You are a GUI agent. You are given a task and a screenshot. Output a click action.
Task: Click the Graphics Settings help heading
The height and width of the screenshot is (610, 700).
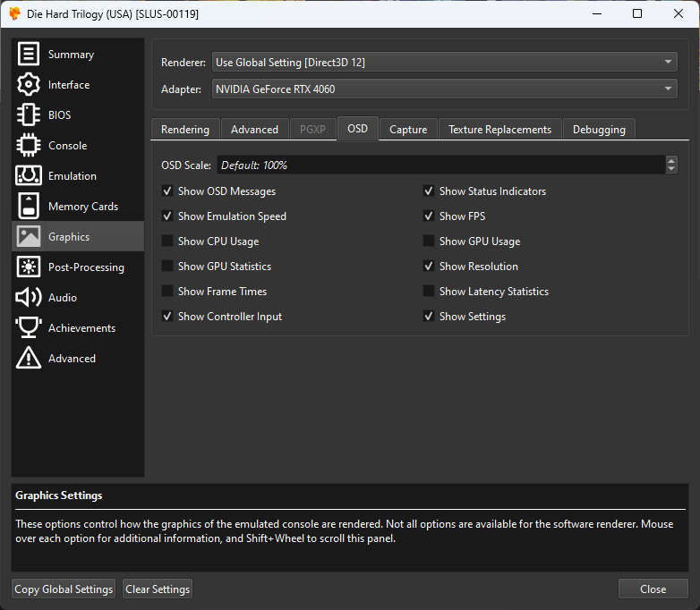[x=59, y=496]
